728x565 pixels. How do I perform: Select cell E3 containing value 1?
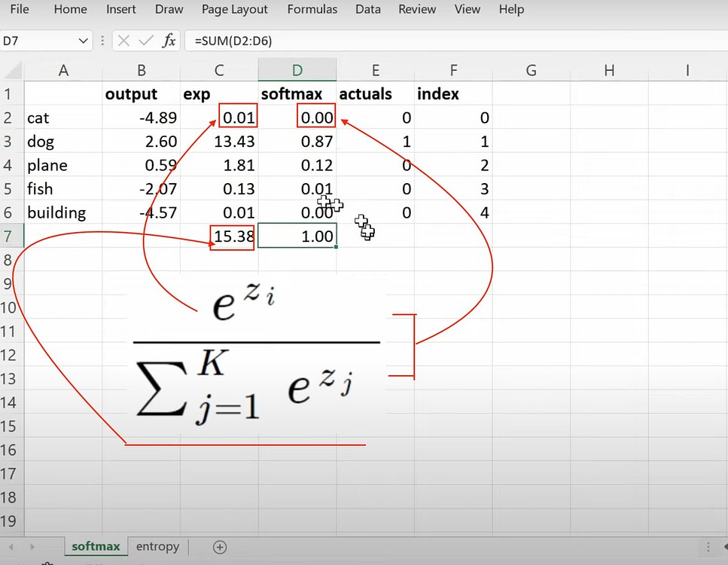pyautogui.click(x=376, y=141)
